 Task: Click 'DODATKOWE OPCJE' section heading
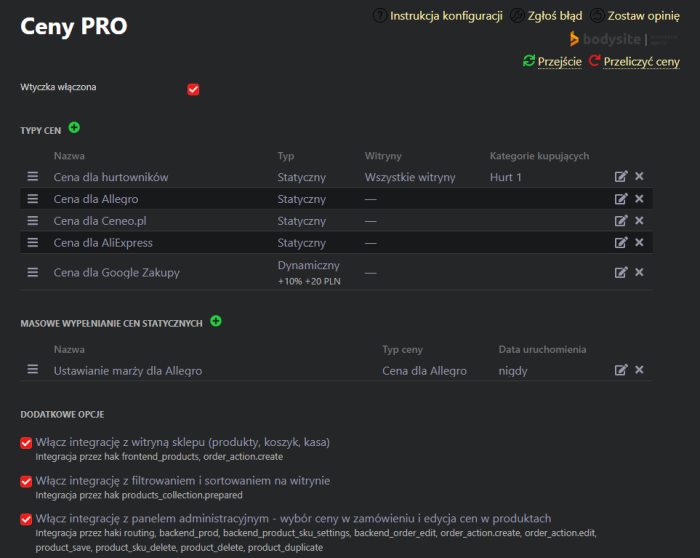pos(62,415)
